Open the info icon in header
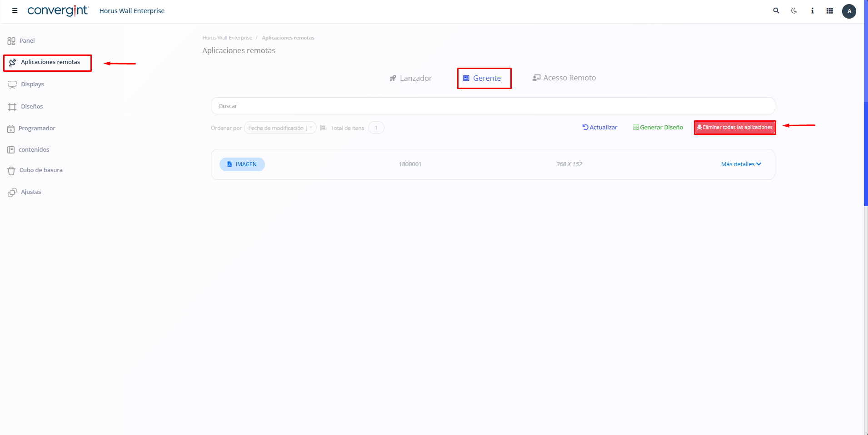This screenshot has height=435, width=868. coord(812,11)
